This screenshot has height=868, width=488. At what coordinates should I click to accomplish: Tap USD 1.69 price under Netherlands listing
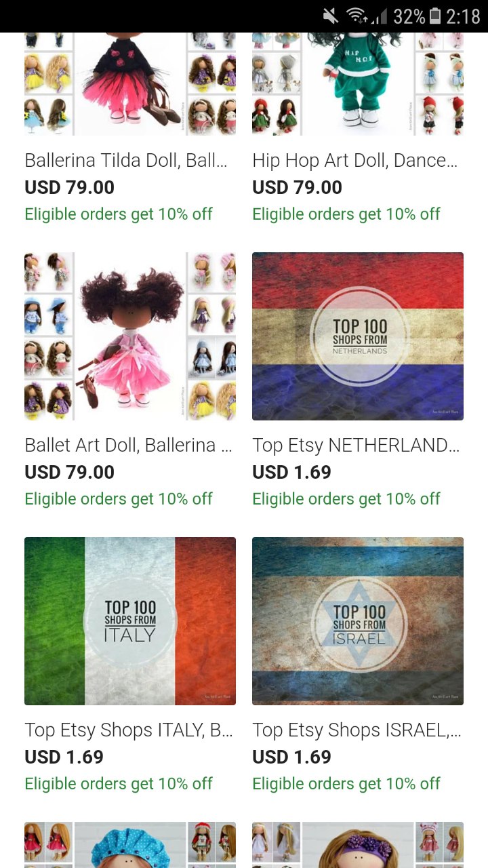coord(291,472)
